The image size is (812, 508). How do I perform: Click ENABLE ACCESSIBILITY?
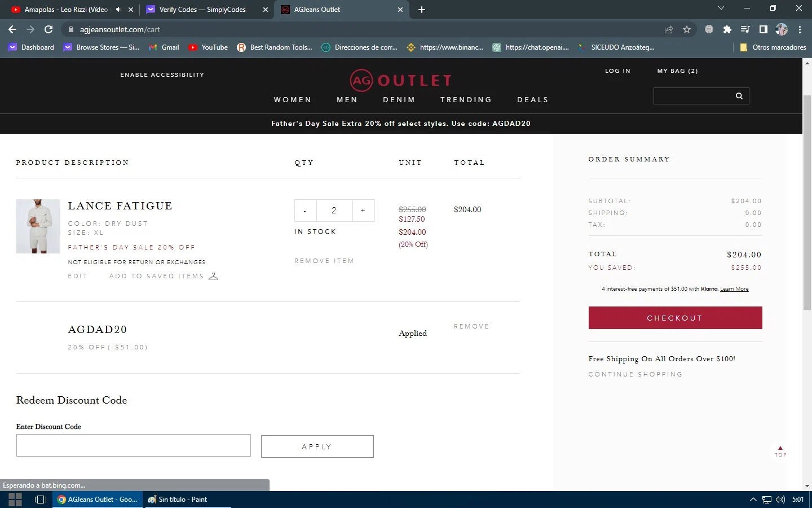point(162,75)
